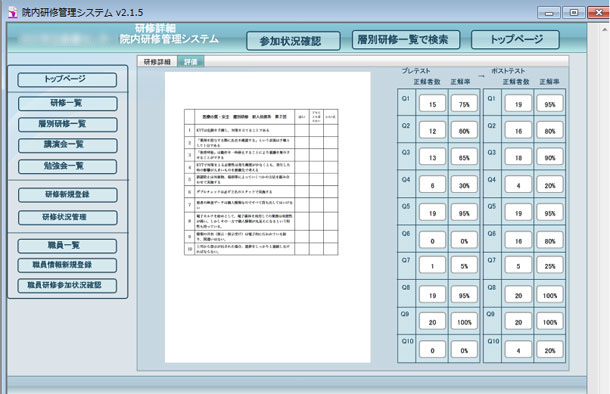
Task: Close the 院内研修管理システム window
Action: [x=598, y=13]
